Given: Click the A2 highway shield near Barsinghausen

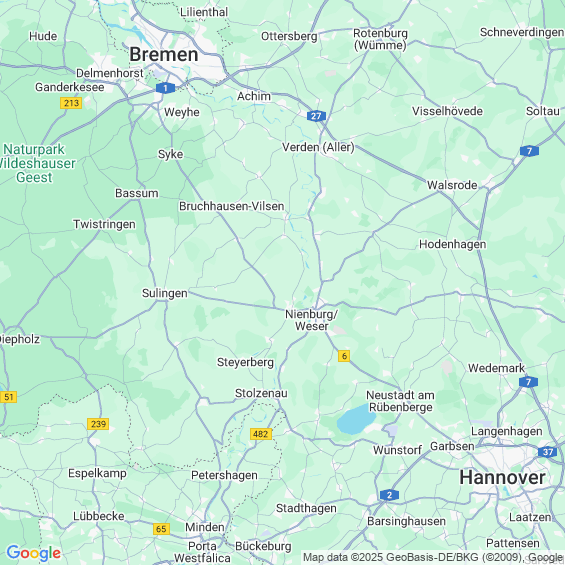Looking at the screenshot, I should [x=389, y=495].
